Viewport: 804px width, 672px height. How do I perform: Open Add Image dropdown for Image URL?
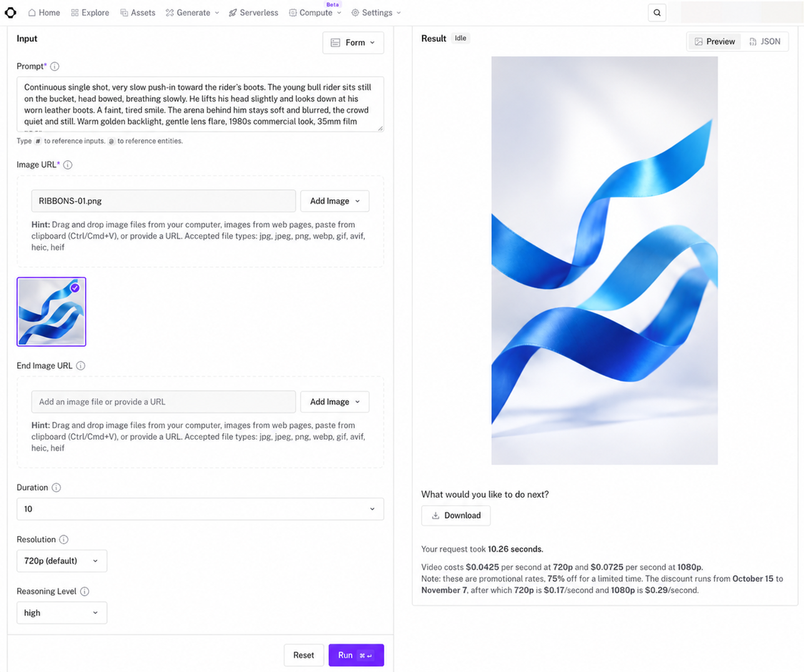(x=335, y=201)
